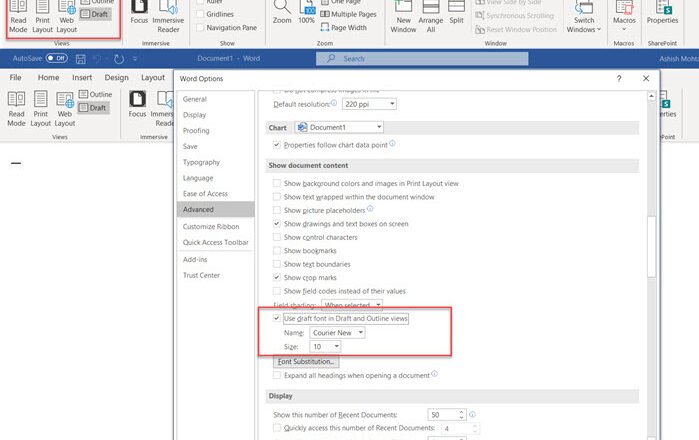Click the Word Options help question mark
Image resolution: width=699 pixels, height=440 pixels.
[x=619, y=78]
